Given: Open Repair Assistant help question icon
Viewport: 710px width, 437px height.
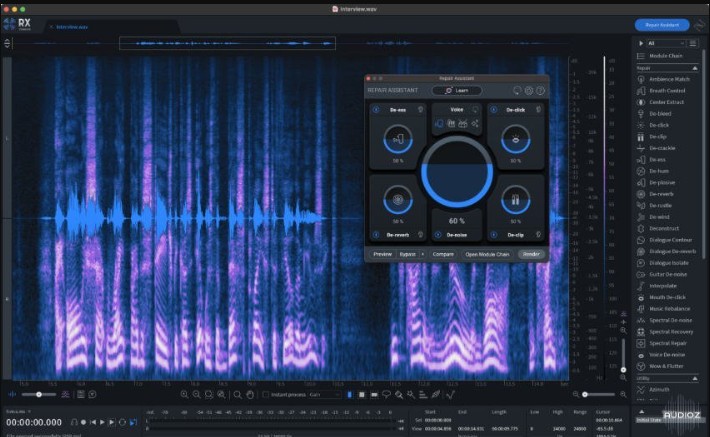Looking at the screenshot, I should tap(540, 90).
